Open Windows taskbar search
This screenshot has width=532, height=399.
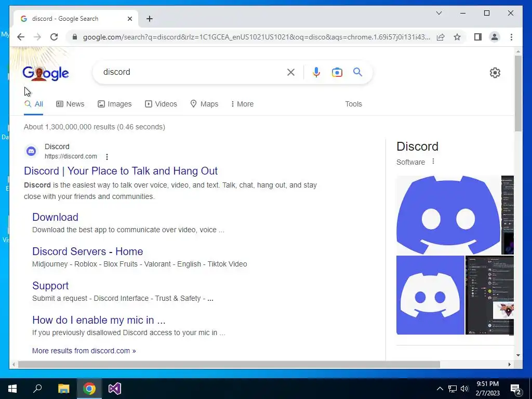pyautogui.click(x=37, y=389)
